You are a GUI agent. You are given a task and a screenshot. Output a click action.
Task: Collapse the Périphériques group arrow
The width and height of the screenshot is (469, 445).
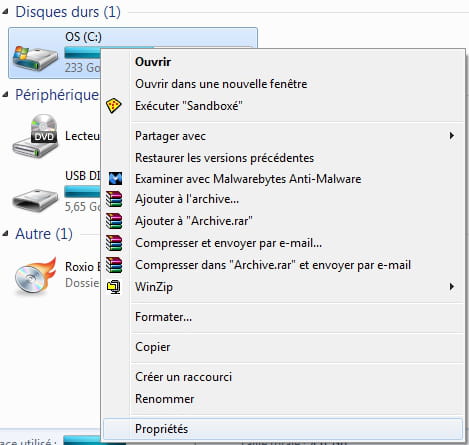click(5, 95)
